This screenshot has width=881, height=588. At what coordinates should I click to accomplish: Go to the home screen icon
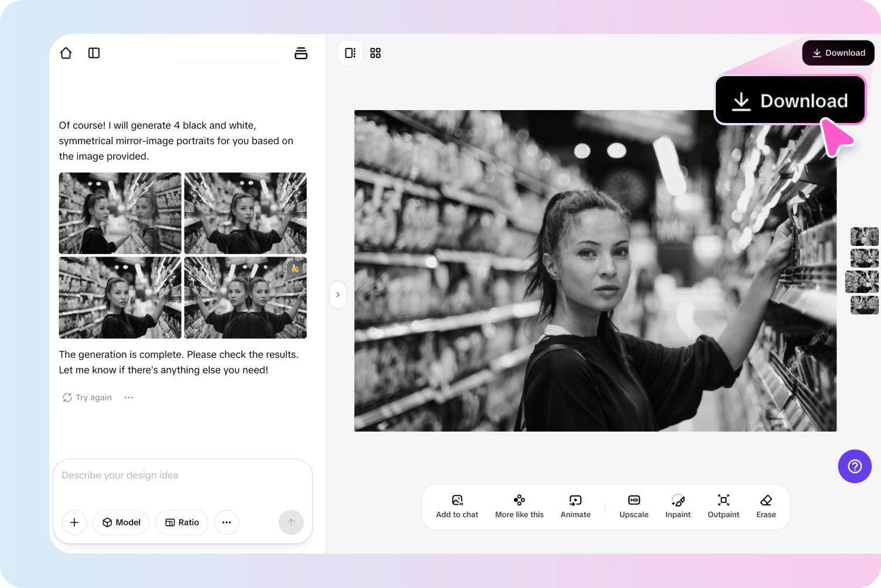tap(66, 53)
